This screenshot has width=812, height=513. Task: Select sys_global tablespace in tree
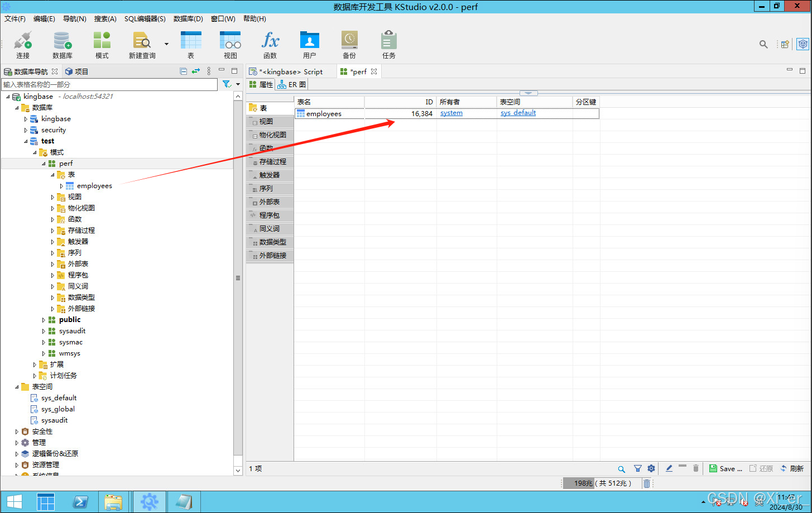point(57,409)
